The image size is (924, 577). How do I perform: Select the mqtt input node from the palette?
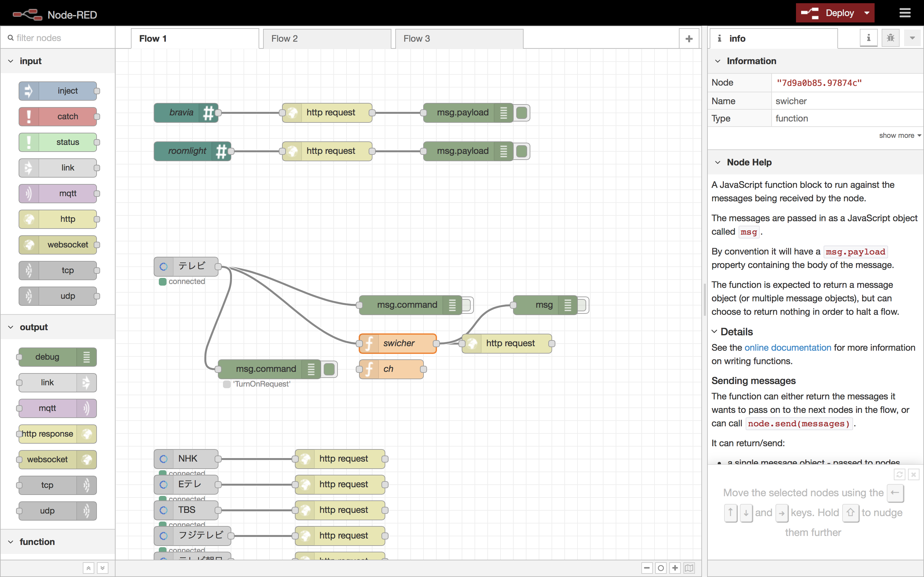coord(58,194)
